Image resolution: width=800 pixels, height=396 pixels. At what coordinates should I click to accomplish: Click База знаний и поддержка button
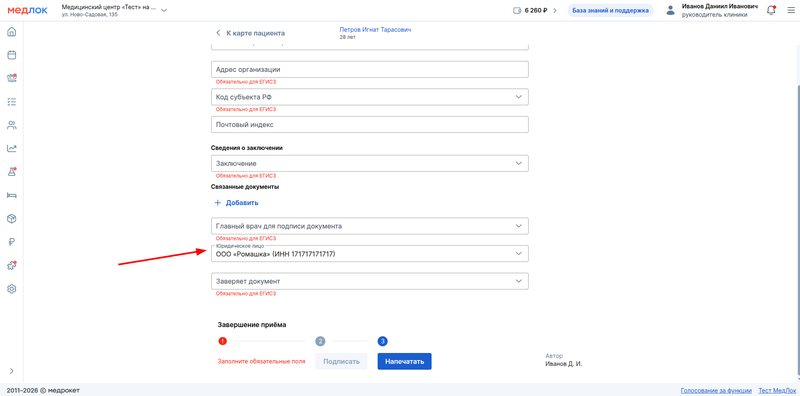[x=610, y=10]
